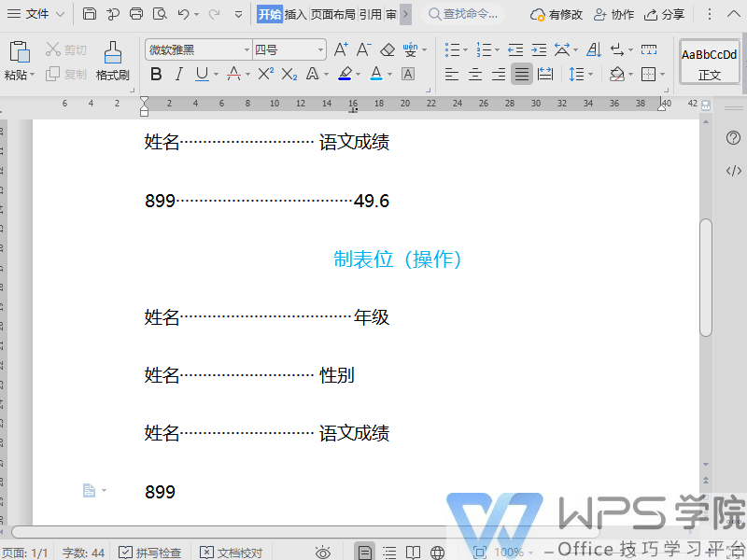Click the search command box 查找命令
The image size is (747, 560).
coord(463,14)
